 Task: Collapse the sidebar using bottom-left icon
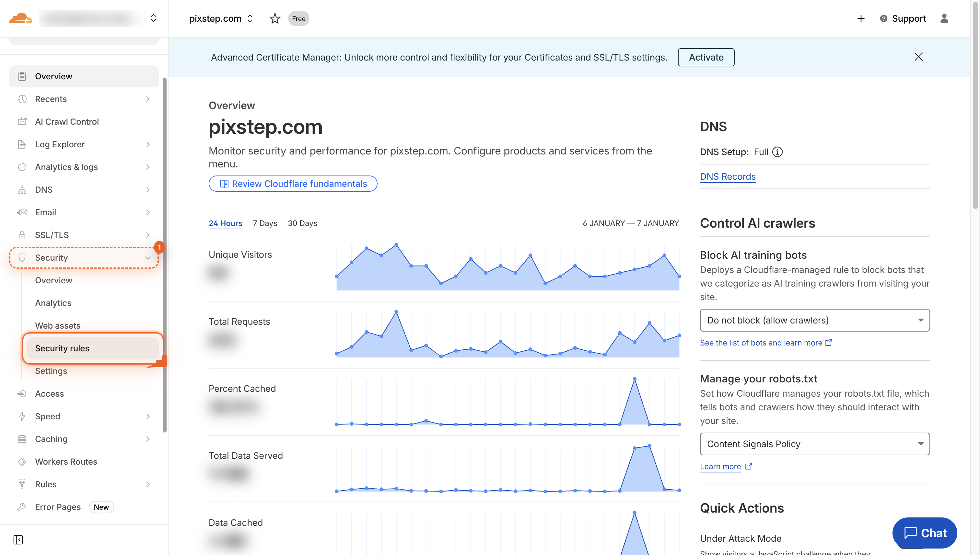[18, 540]
